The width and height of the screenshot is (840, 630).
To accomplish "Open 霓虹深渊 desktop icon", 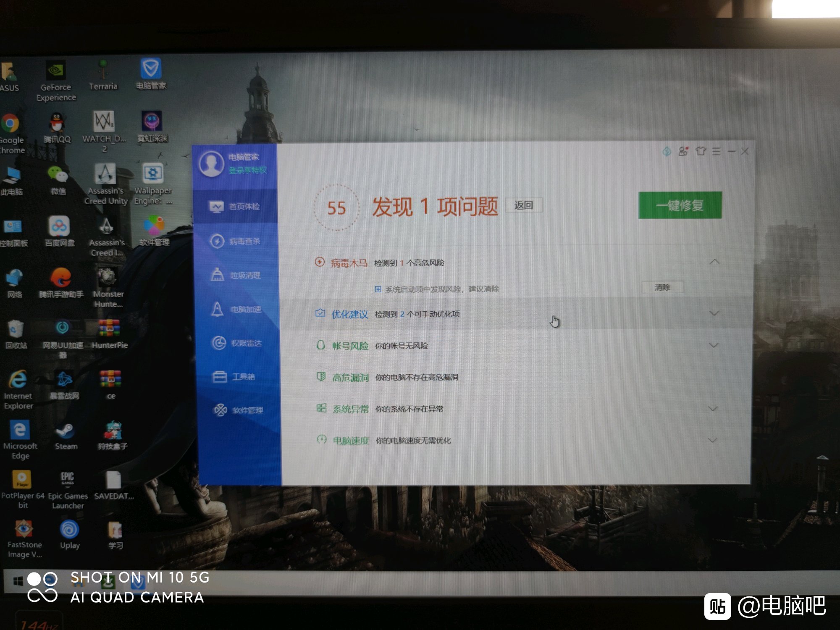I will 152,127.
